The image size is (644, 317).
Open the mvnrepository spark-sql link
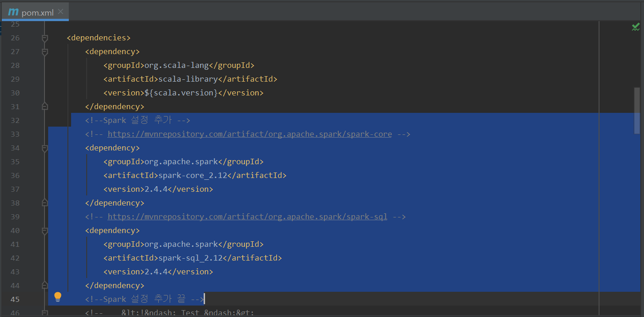247,217
